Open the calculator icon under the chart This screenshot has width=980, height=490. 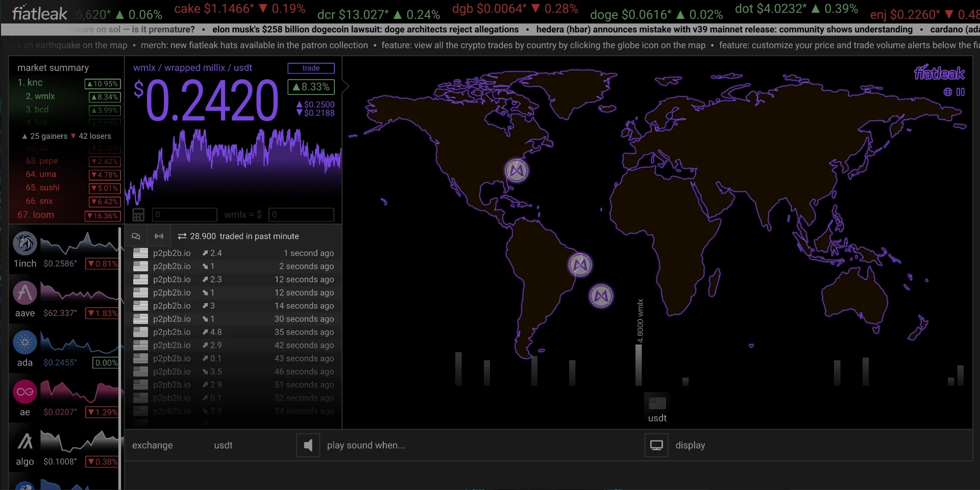coord(138,214)
